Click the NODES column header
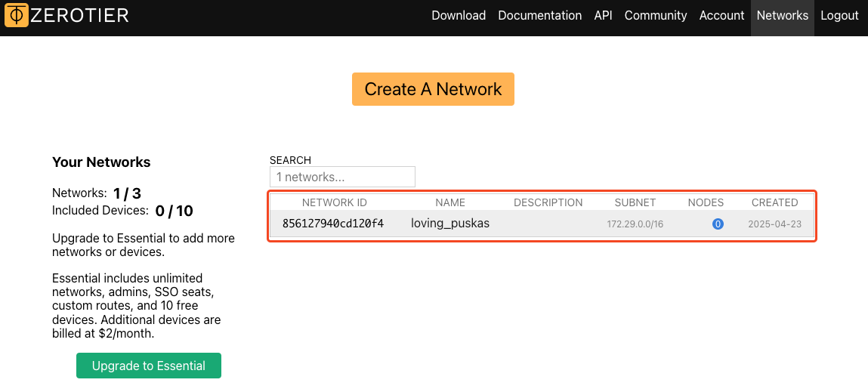This screenshot has width=868, height=392. pos(706,202)
